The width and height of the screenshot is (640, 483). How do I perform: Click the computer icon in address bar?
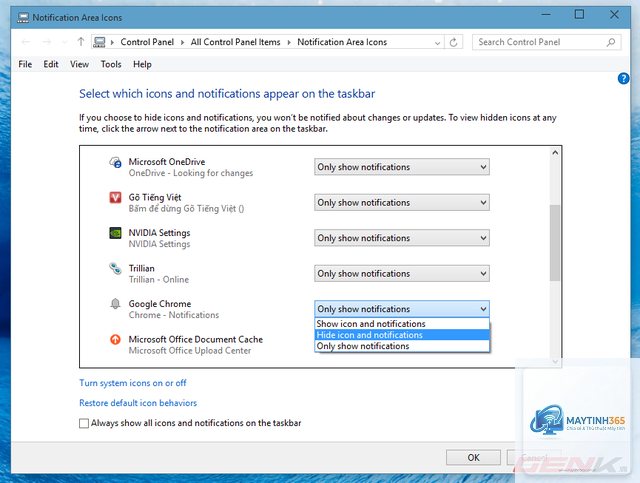[99, 42]
